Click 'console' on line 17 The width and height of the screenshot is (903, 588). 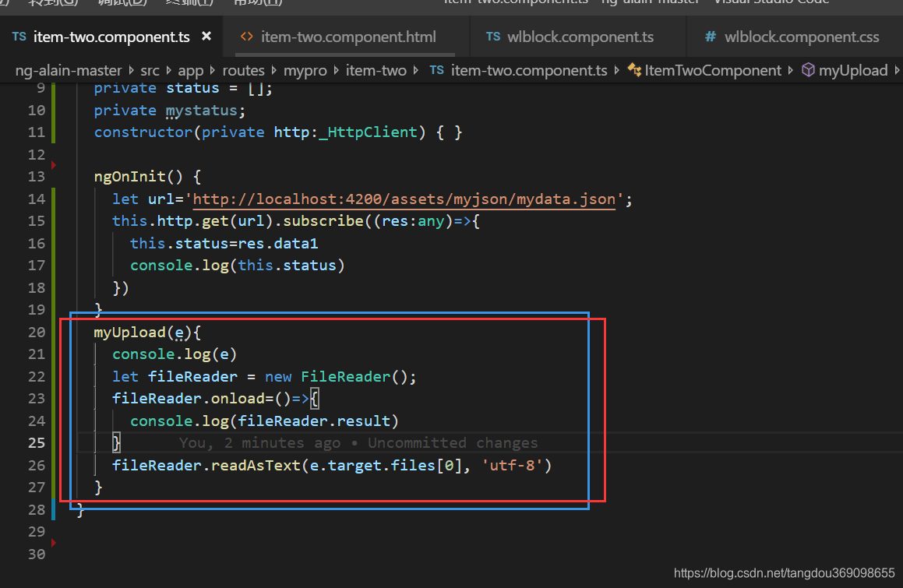tap(161, 265)
